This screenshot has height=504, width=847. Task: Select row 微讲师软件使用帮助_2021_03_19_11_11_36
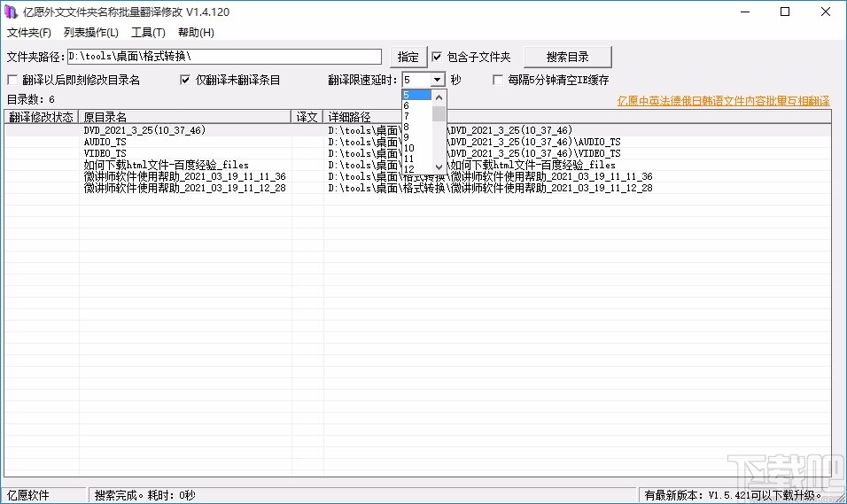click(417, 176)
